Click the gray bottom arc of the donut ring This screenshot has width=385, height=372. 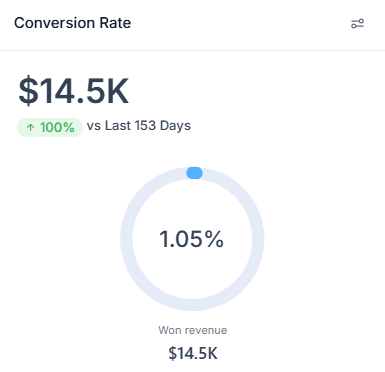pyautogui.click(x=192, y=305)
